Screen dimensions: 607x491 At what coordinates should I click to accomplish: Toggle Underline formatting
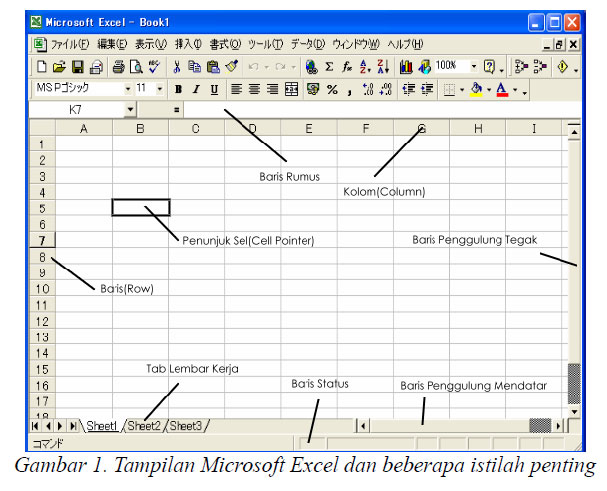(214, 90)
